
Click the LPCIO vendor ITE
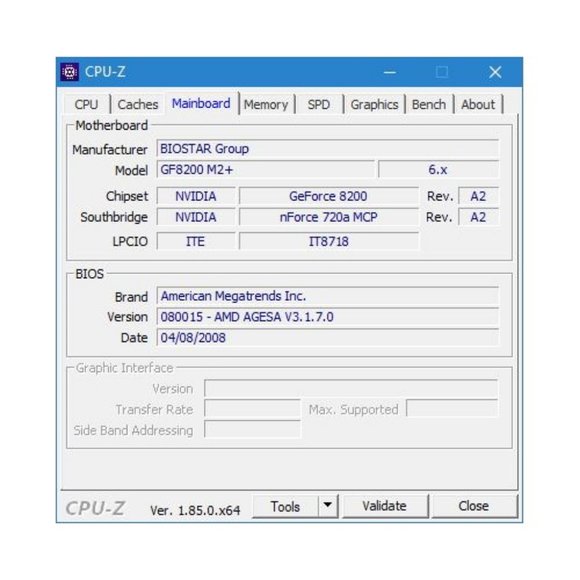(196, 242)
